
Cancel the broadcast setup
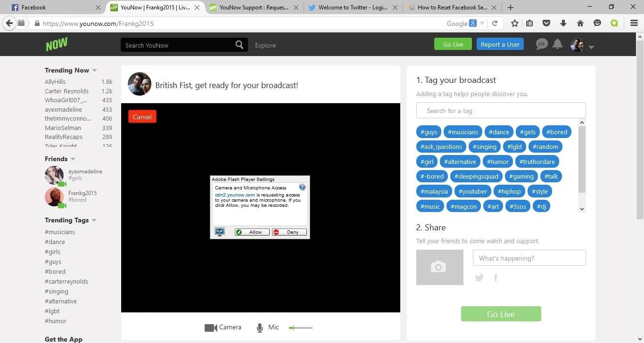point(142,117)
